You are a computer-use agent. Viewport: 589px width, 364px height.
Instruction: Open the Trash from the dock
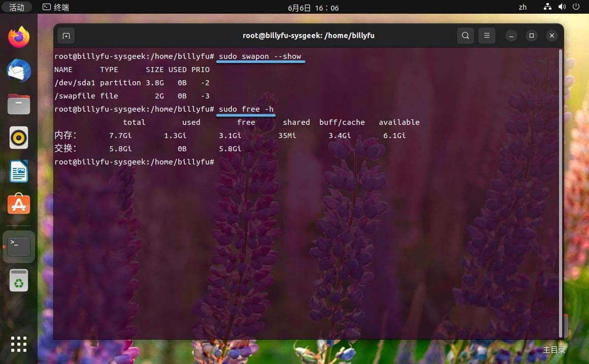[19, 280]
